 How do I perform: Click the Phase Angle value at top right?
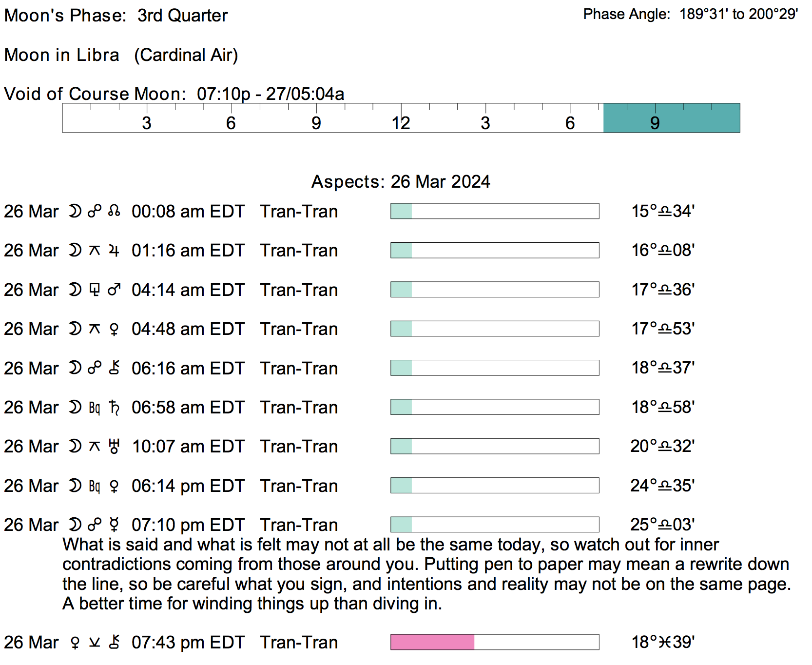(738, 14)
